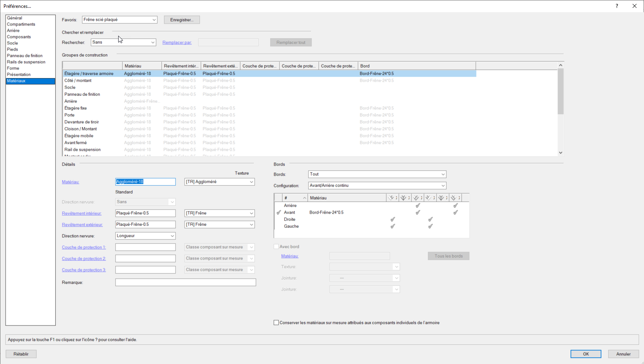Click the last edge-profile icon column header

pos(456,198)
